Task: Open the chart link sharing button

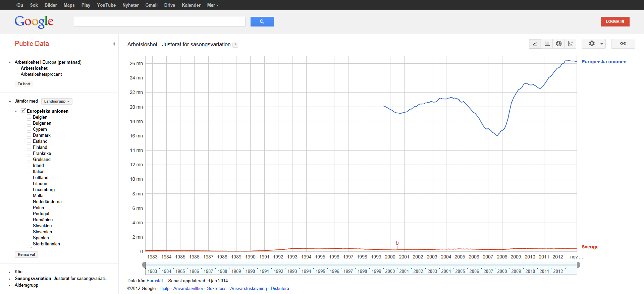Action: 623,44
